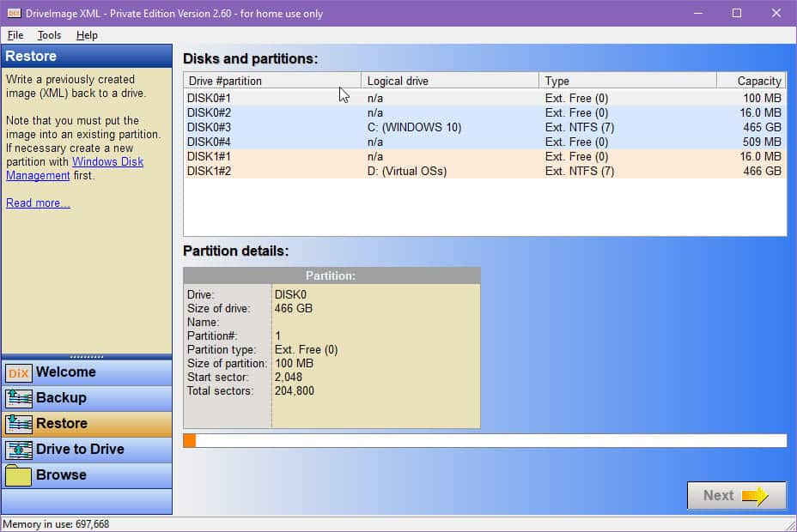The height and width of the screenshot is (532, 797).
Task: Switch to the Backup section
Action: pyautogui.click(x=87, y=398)
